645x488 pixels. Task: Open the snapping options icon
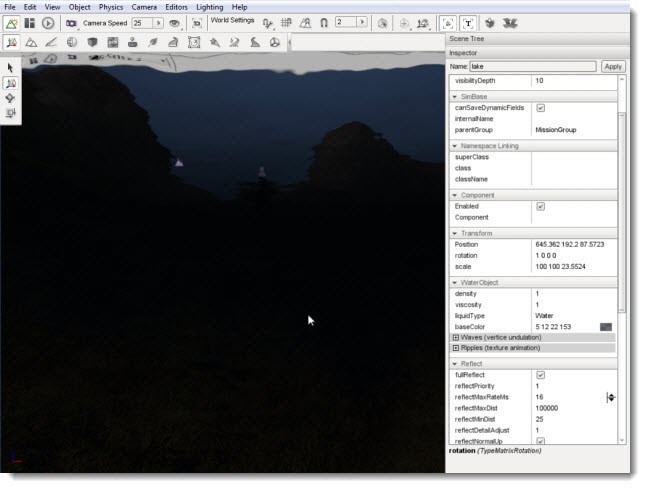click(268, 23)
